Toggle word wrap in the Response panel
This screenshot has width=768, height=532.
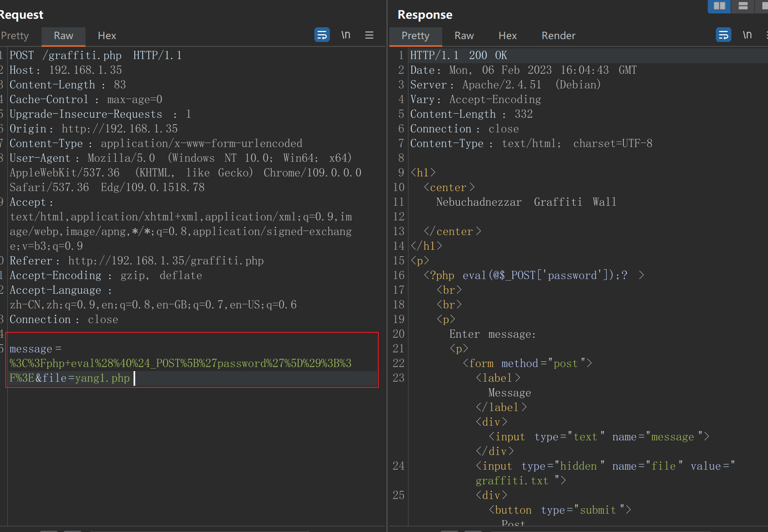pyautogui.click(x=723, y=35)
